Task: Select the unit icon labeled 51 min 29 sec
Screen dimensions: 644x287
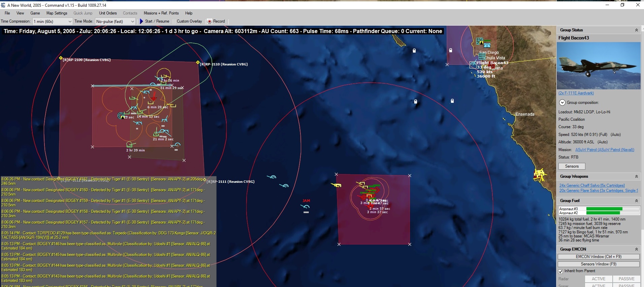Action: (163, 83)
